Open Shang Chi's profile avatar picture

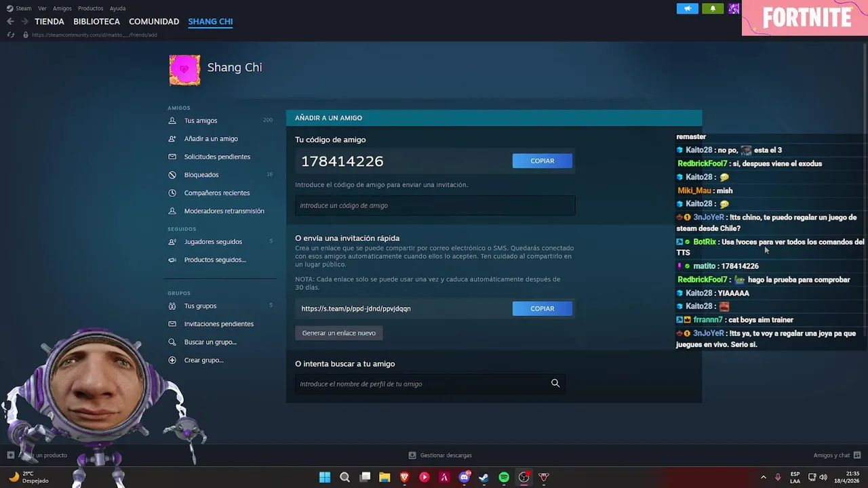click(184, 70)
